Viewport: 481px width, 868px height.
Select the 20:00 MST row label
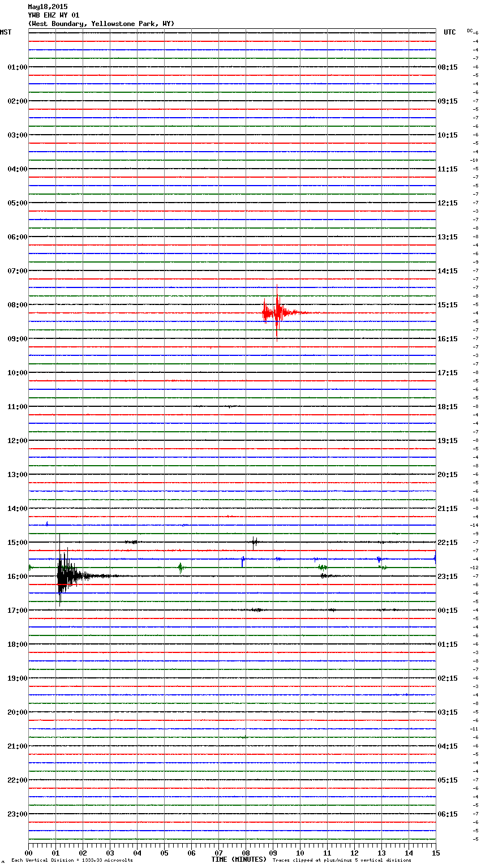[17, 712]
